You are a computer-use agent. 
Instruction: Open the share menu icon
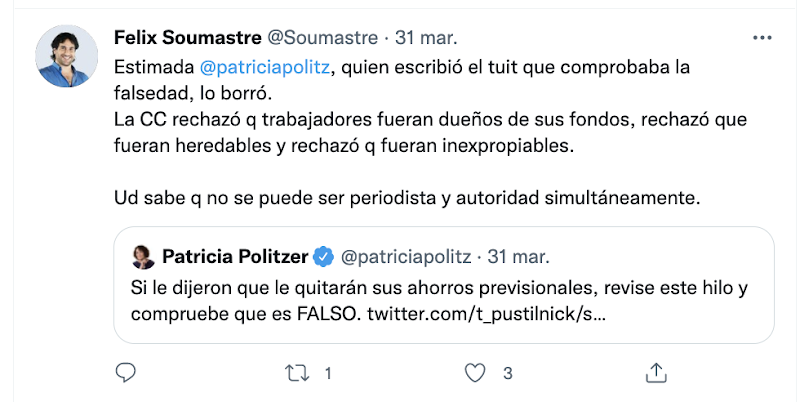click(x=656, y=373)
